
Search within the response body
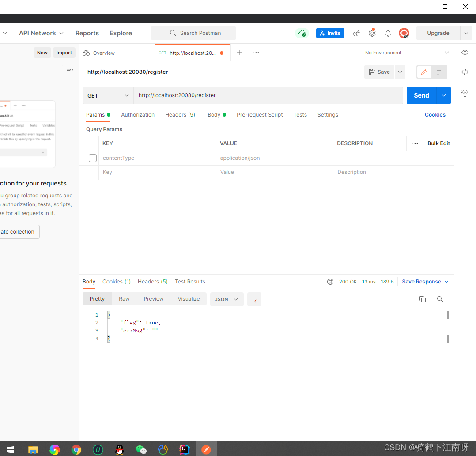(440, 299)
